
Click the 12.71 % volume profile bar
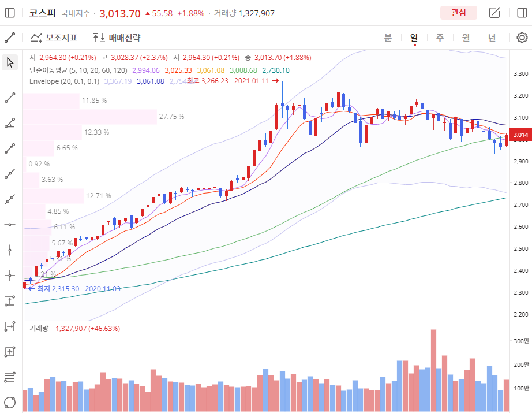tap(53, 196)
